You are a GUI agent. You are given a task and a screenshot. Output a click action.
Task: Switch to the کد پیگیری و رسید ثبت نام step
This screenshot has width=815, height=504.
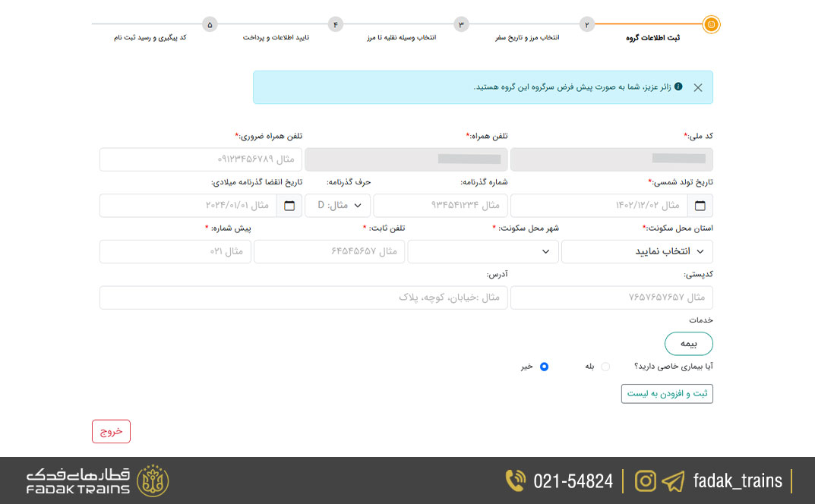(210, 24)
